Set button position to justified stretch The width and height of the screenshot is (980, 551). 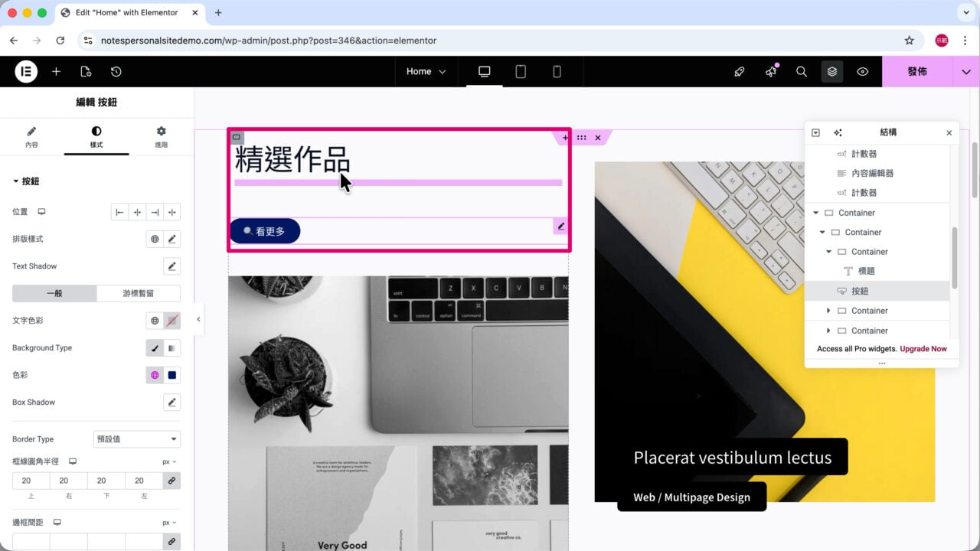pyautogui.click(x=172, y=212)
